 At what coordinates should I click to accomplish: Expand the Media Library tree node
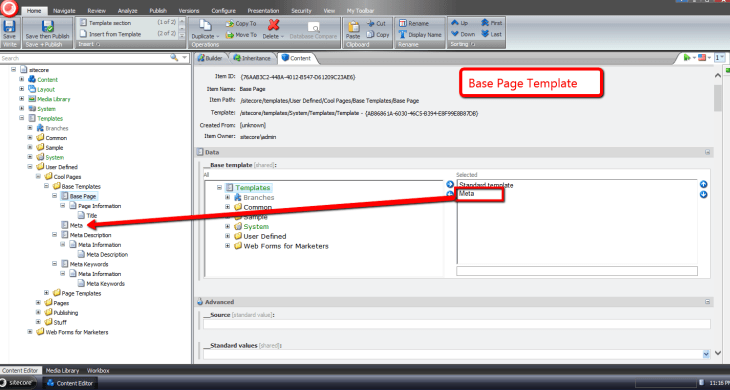pos(21,99)
